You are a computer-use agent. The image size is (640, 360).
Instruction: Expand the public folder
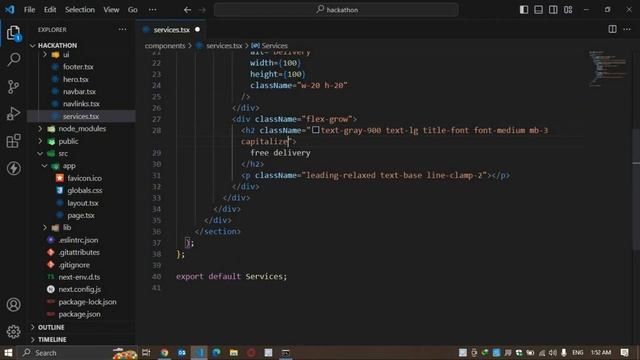tap(68, 141)
